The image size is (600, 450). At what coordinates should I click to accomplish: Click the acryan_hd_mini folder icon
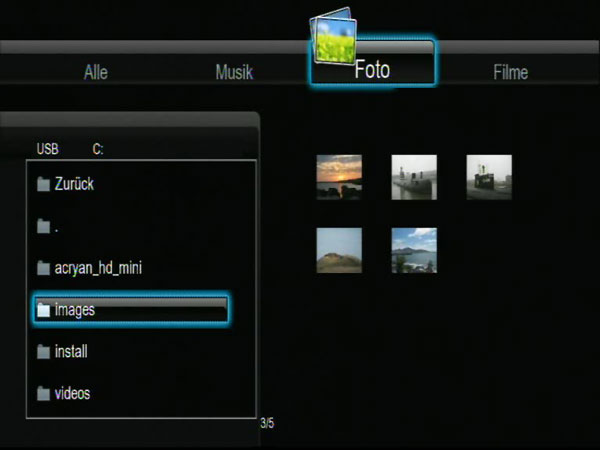43,268
